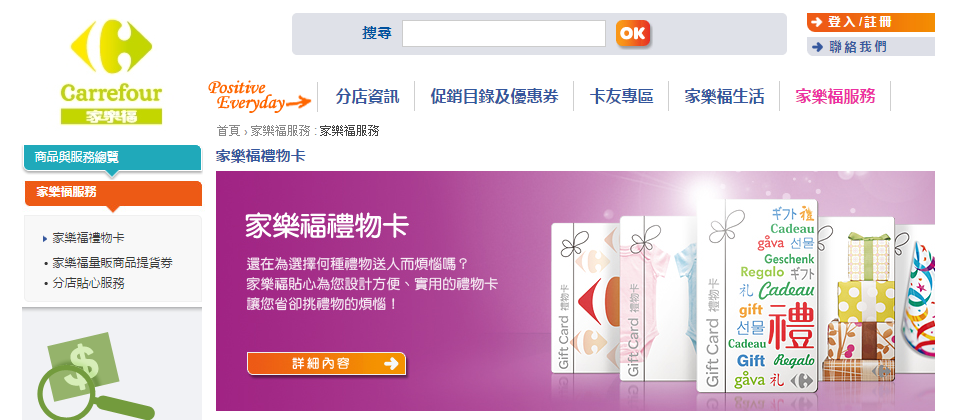Viewport: 960px width, 420px height.
Task: Open 登入/註冊 login link
Action: point(871,23)
